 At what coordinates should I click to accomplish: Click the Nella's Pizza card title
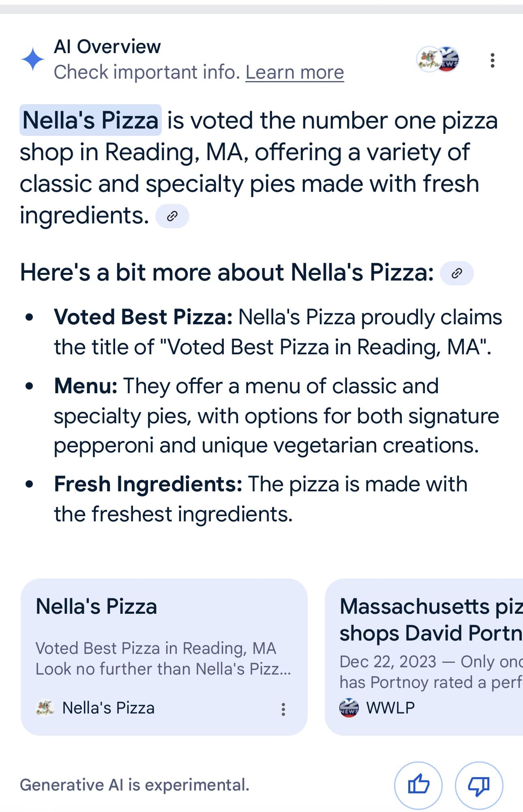[96, 606]
